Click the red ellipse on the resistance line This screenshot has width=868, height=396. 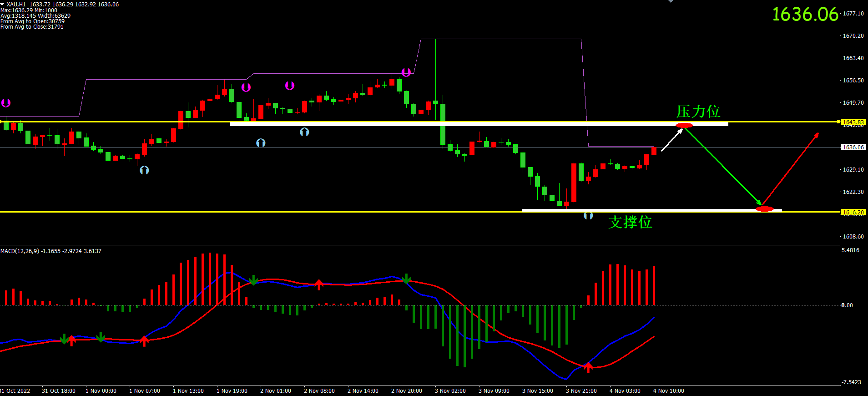pos(684,126)
